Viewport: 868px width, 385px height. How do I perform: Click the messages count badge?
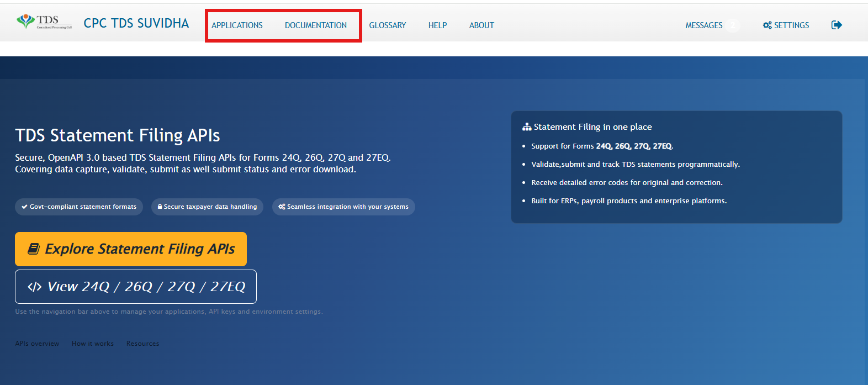733,25
